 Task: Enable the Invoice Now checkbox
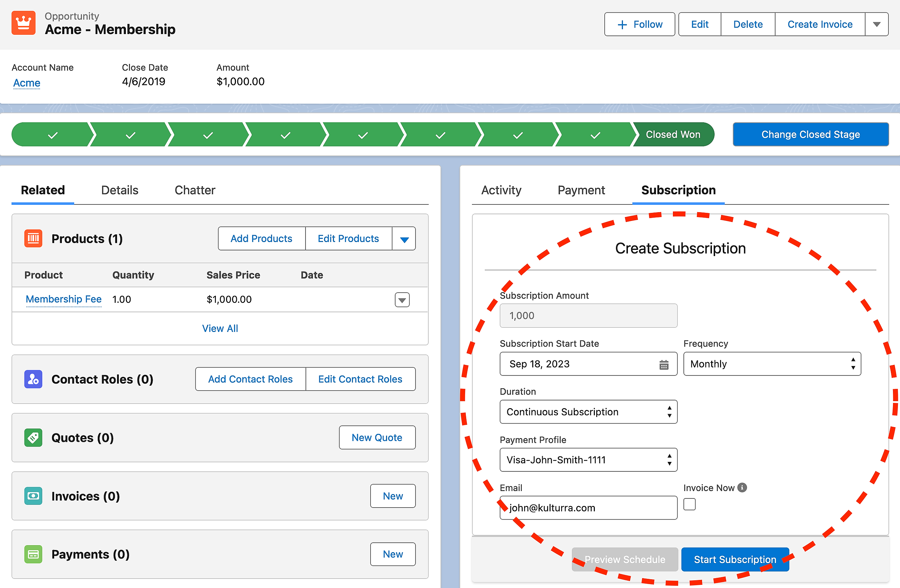[689, 504]
